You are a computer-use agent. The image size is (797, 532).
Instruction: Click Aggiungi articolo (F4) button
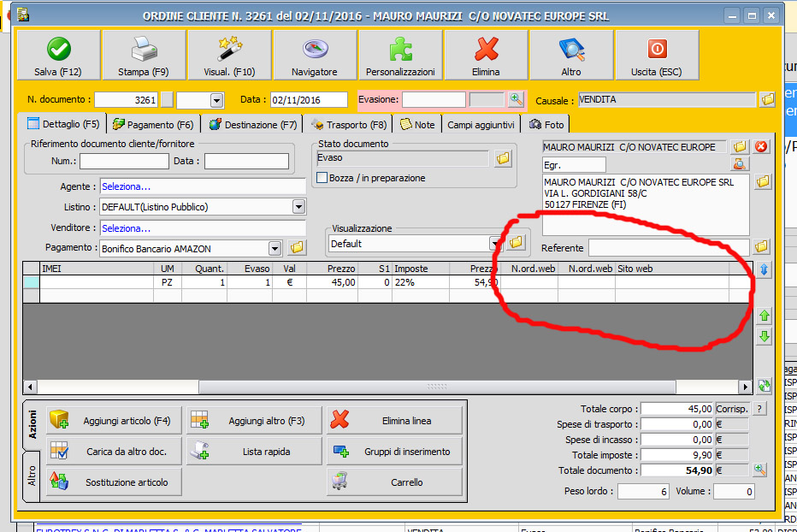point(114,421)
